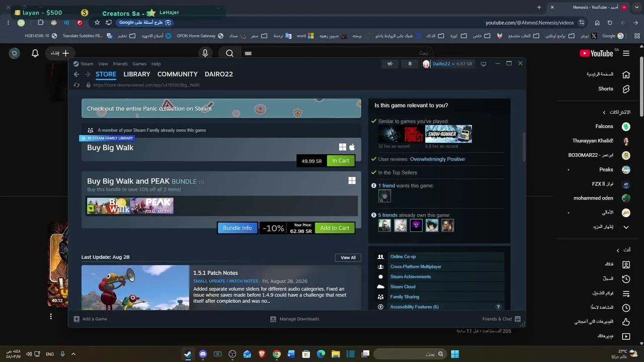Image resolution: width=644 pixels, height=362 pixels.
Task: Open YouTube Watch Later icon
Action: [626, 307]
